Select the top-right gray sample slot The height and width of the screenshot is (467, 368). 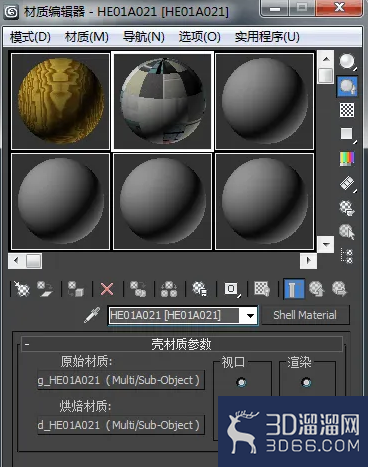tap(265, 101)
